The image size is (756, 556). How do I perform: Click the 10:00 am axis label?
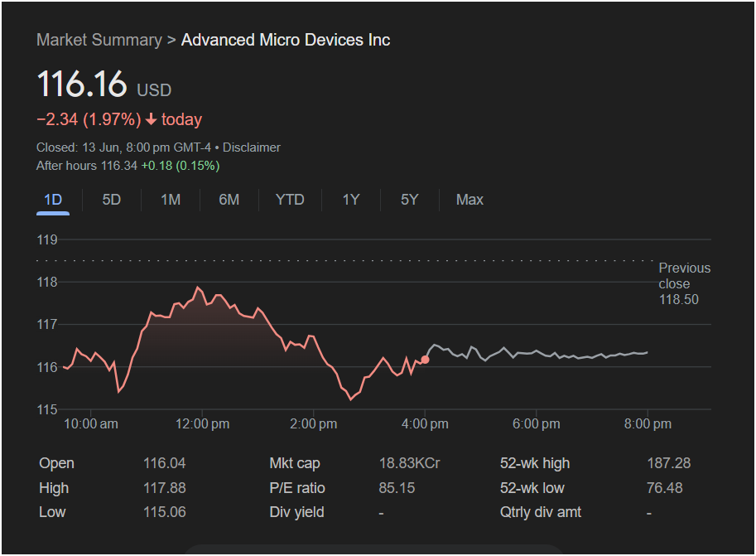(91, 424)
